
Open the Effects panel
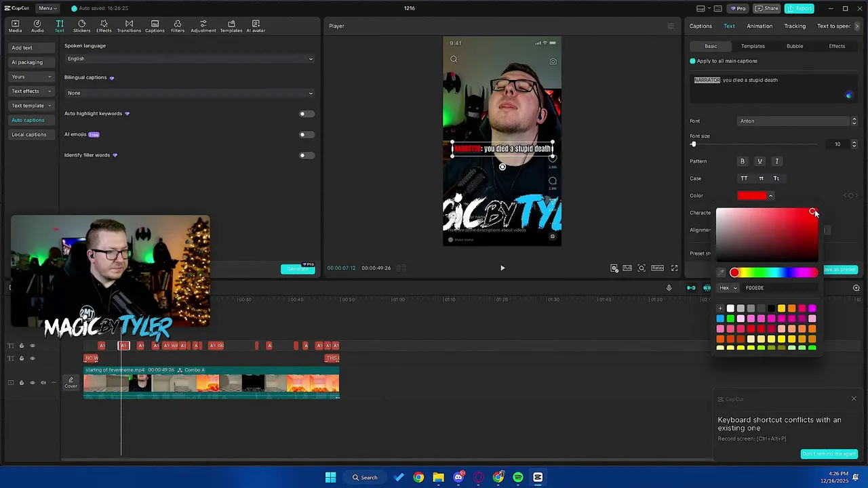click(x=104, y=26)
